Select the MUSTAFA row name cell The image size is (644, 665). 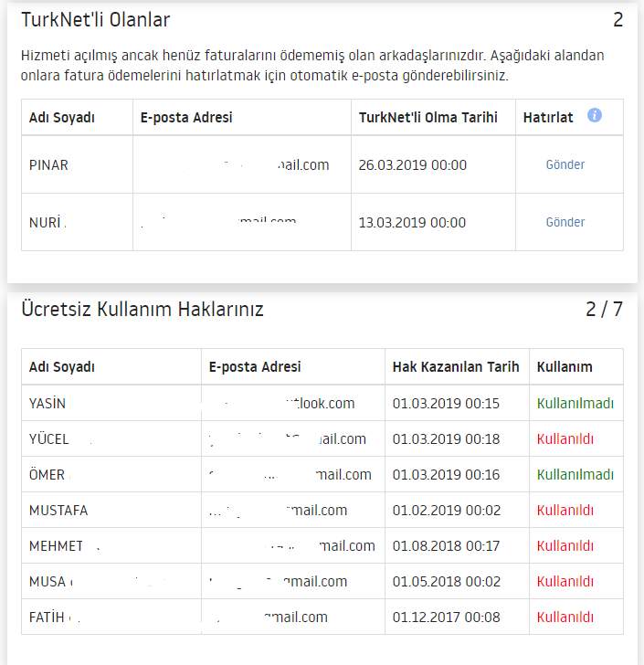pos(111,511)
